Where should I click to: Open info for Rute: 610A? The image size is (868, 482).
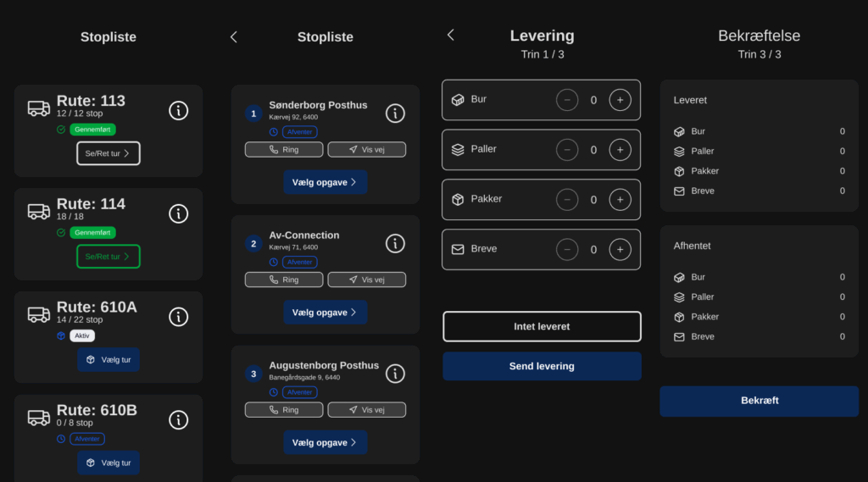pyautogui.click(x=178, y=317)
